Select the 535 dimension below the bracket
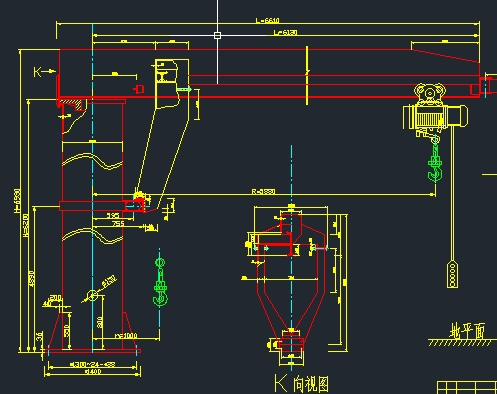The width and height of the screenshot is (497, 394). (x=113, y=215)
